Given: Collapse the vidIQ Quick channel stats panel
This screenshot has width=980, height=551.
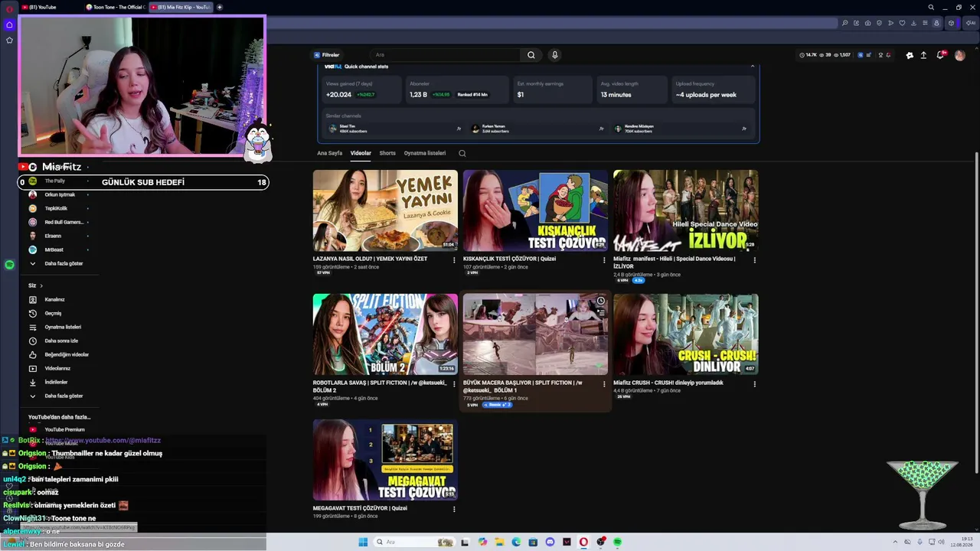Looking at the screenshot, I should point(753,67).
